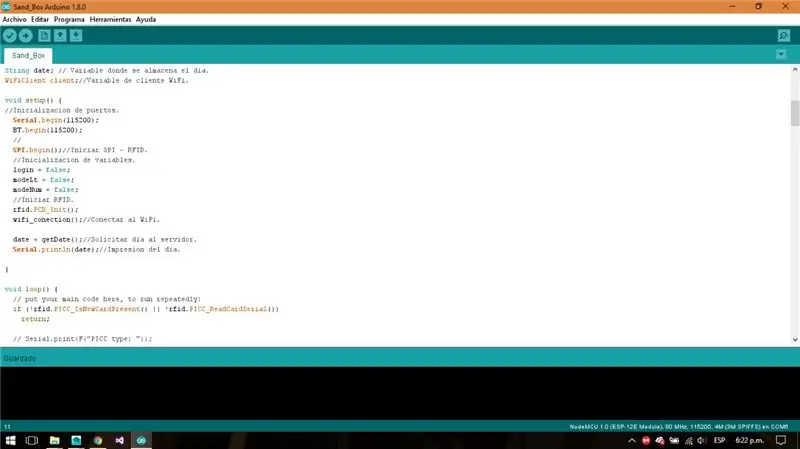The width and height of the screenshot is (800, 449).
Task: Open Chrome from the taskbar
Action: click(x=98, y=440)
